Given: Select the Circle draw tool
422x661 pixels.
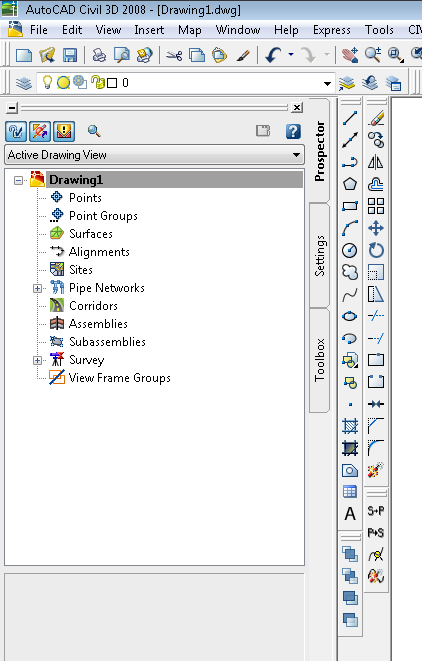Looking at the screenshot, I should 350,250.
